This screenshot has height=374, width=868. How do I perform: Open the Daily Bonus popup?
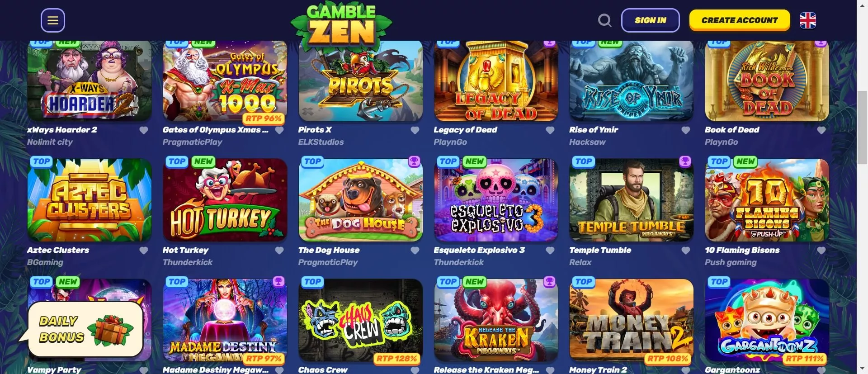click(x=81, y=329)
